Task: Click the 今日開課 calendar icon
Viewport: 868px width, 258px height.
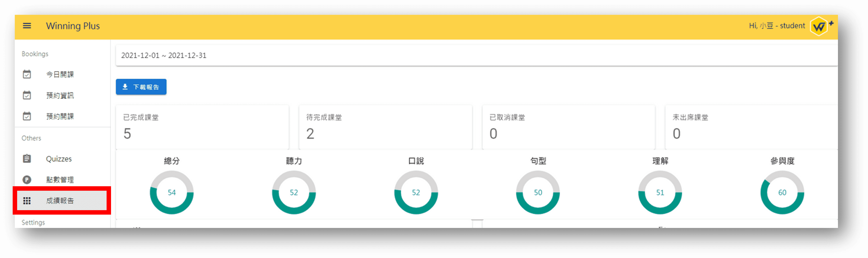Action: [27, 74]
